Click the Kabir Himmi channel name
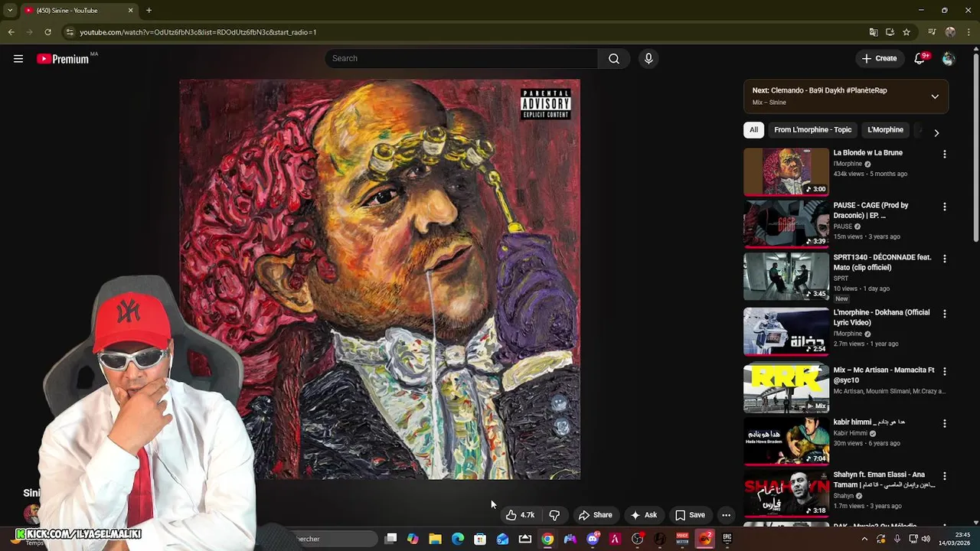 coord(850,433)
